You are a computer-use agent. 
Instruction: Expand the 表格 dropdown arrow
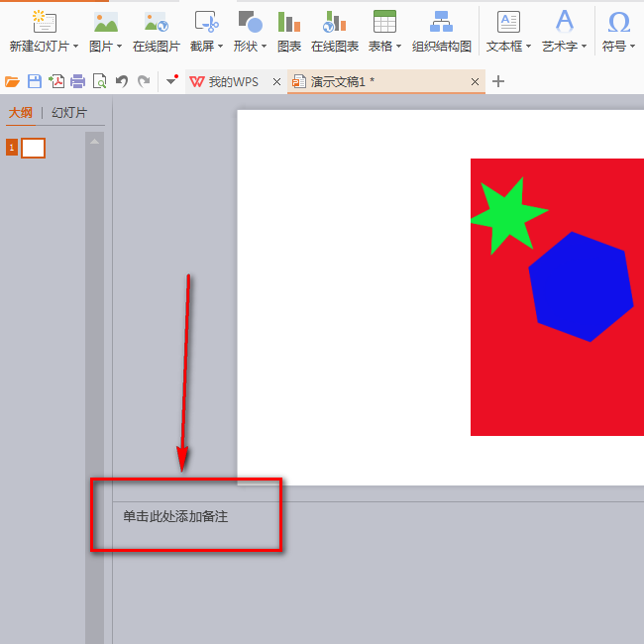399,47
